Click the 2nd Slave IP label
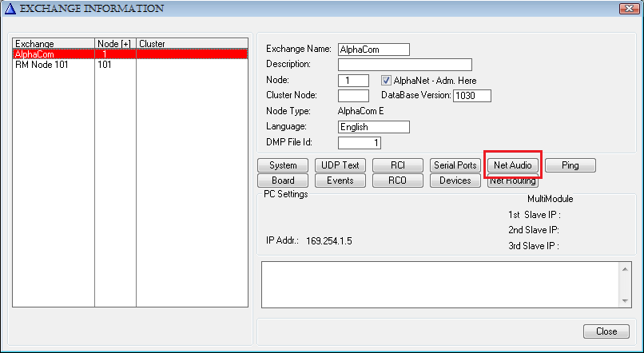The height and width of the screenshot is (353, 644). click(x=534, y=230)
